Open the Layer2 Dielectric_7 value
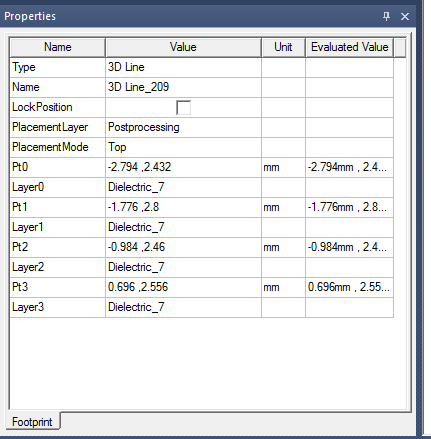Viewport: 431px width, 439px height. point(183,267)
